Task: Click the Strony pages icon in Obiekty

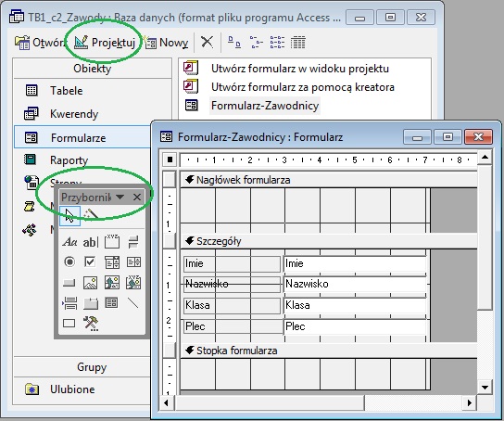Action: click(x=31, y=183)
